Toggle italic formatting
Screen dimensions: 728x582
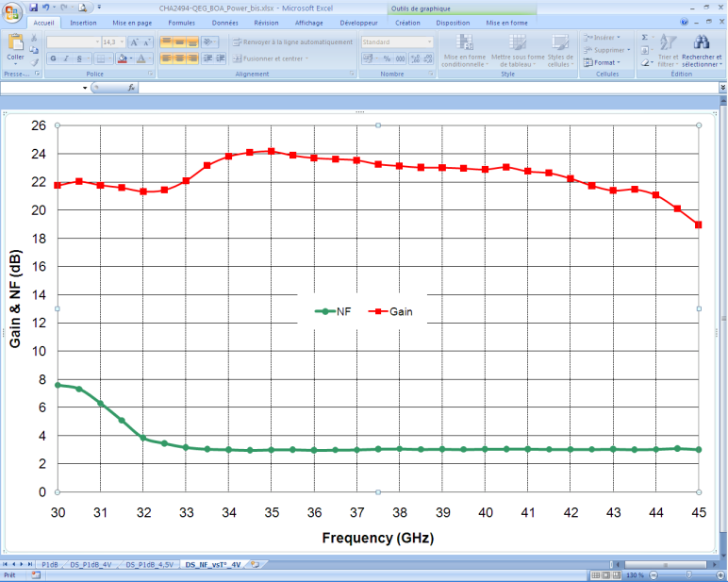pos(65,58)
